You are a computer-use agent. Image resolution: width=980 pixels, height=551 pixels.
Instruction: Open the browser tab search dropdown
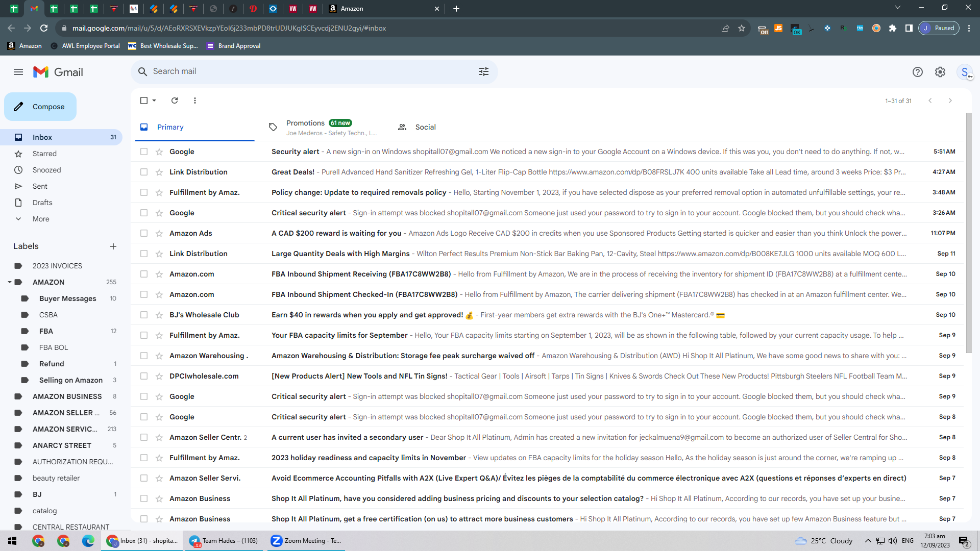tap(898, 8)
